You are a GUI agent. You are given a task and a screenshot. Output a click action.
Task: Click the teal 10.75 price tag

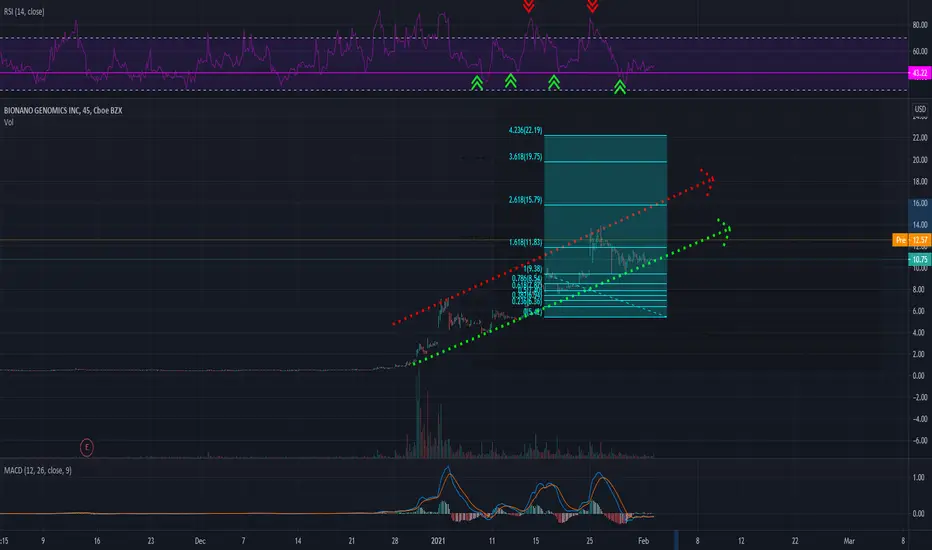coord(920,259)
